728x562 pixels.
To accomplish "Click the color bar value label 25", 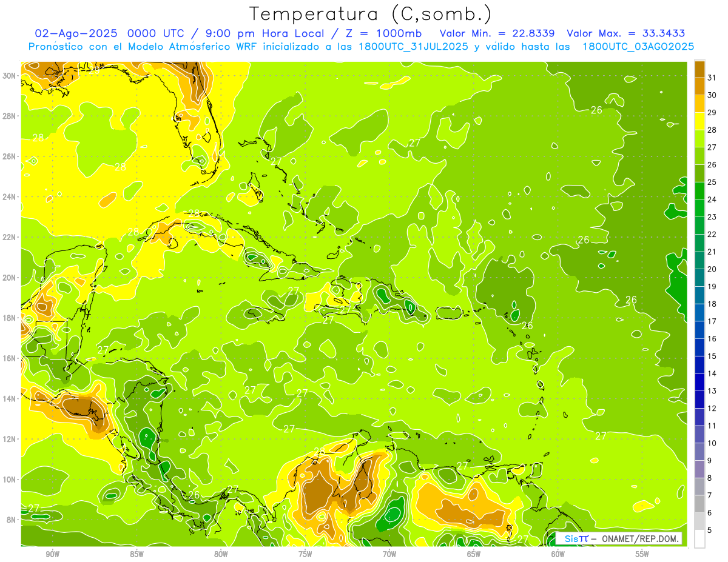I will (x=712, y=182).
